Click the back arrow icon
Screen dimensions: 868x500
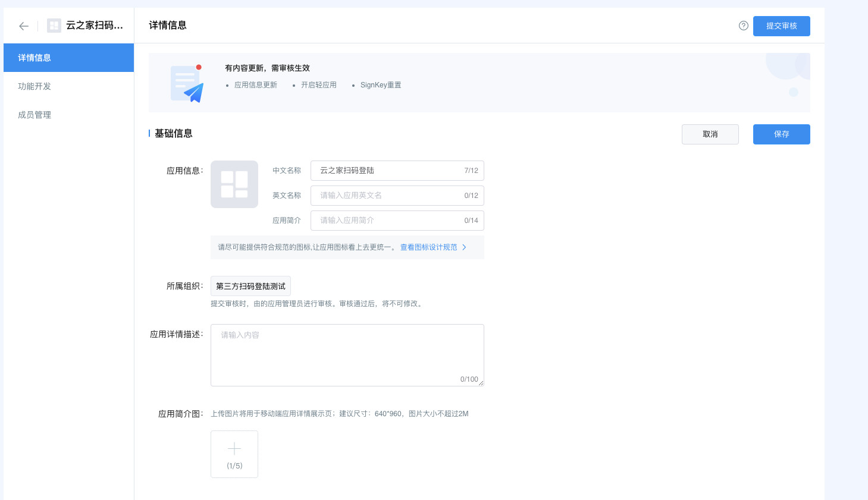click(x=24, y=26)
